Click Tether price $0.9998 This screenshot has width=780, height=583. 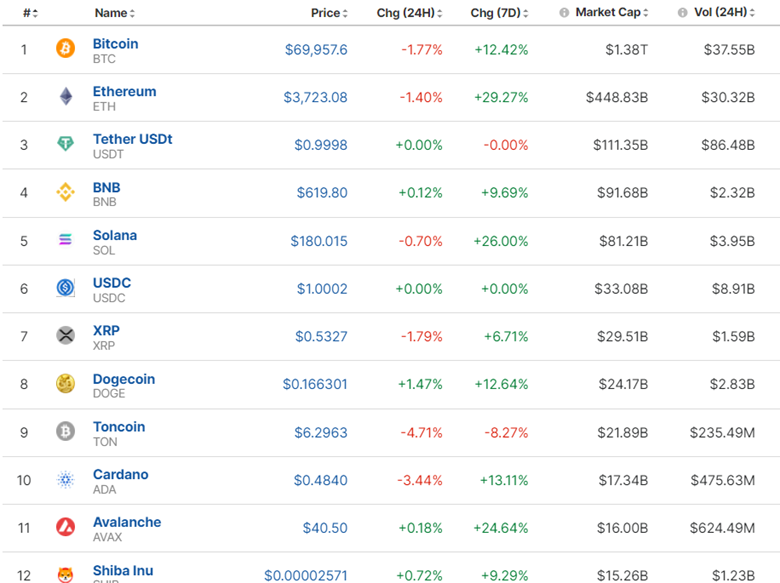click(321, 145)
